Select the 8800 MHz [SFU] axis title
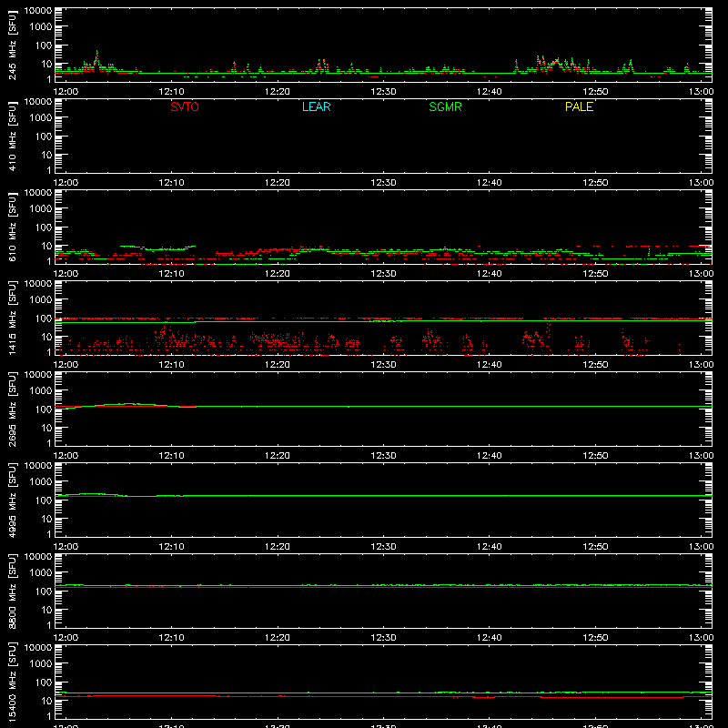This screenshot has width=728, height=728. click(12, 591)
